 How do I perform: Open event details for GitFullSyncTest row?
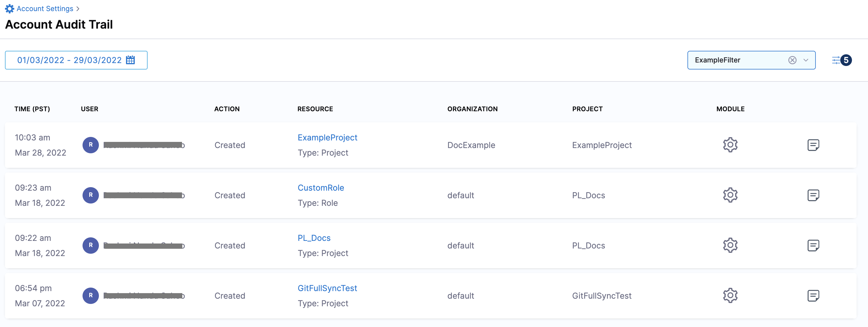pyautogui.click(x=813, y=296)
